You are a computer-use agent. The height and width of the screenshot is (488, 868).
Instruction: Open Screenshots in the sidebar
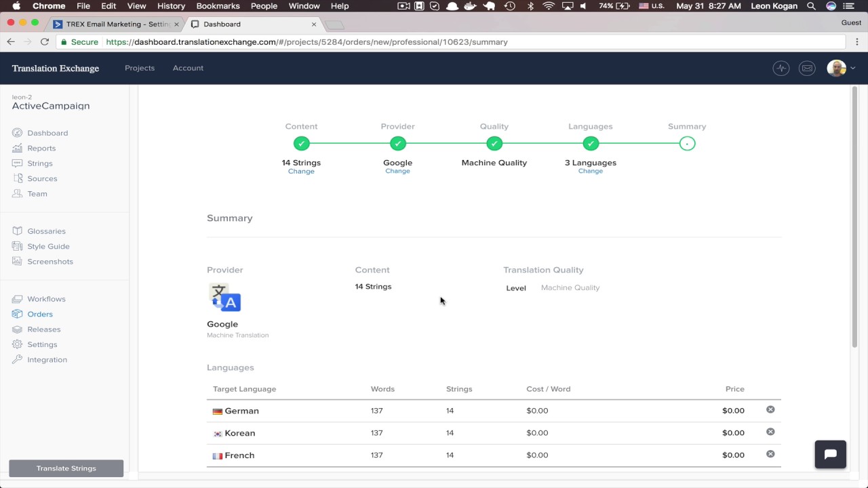[x=50, y=262]
